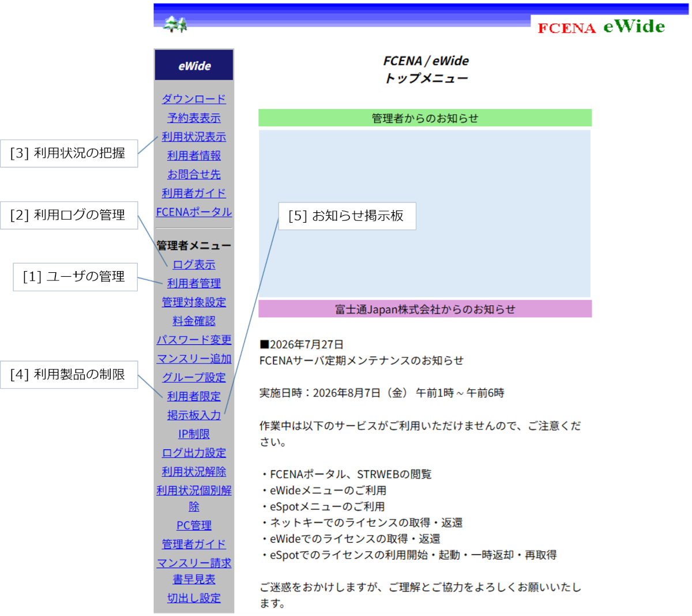Select the 管理対象設定 link
Screen dimensions: 692x616
194,302
